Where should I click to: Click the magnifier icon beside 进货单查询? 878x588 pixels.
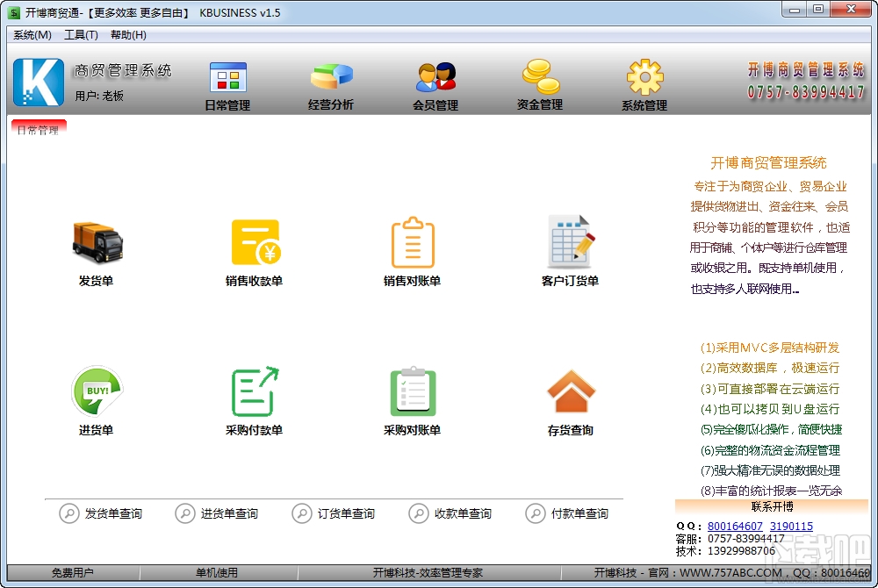pos(185,513)
